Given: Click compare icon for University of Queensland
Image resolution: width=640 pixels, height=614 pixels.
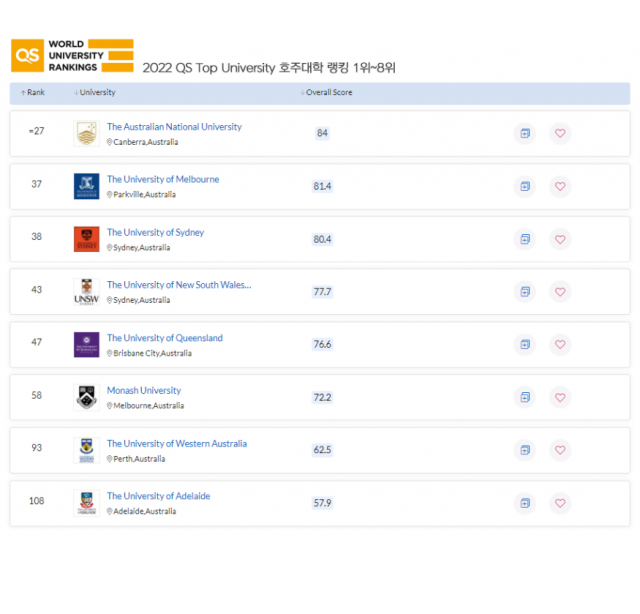Looking at the screenshot, I should [524, 345].
